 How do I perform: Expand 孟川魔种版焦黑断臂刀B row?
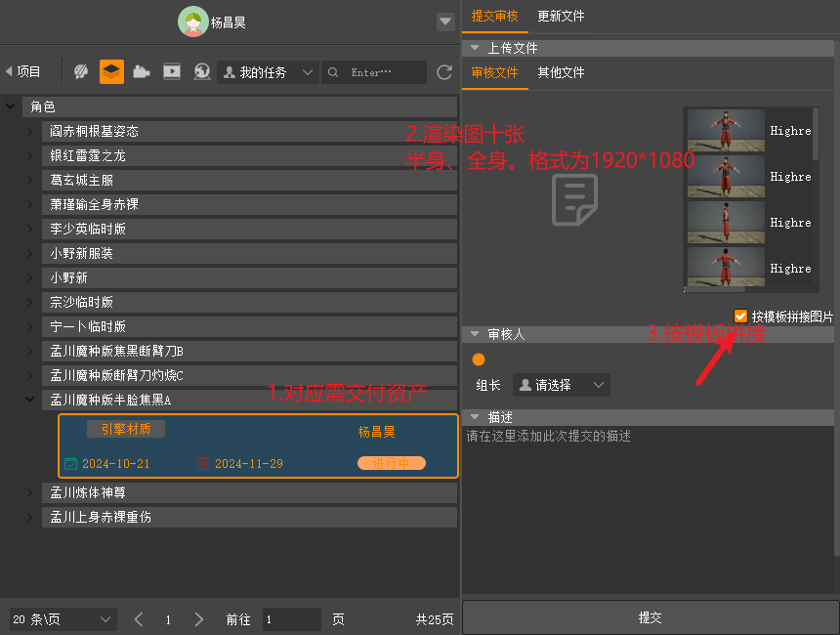[30, 351]
